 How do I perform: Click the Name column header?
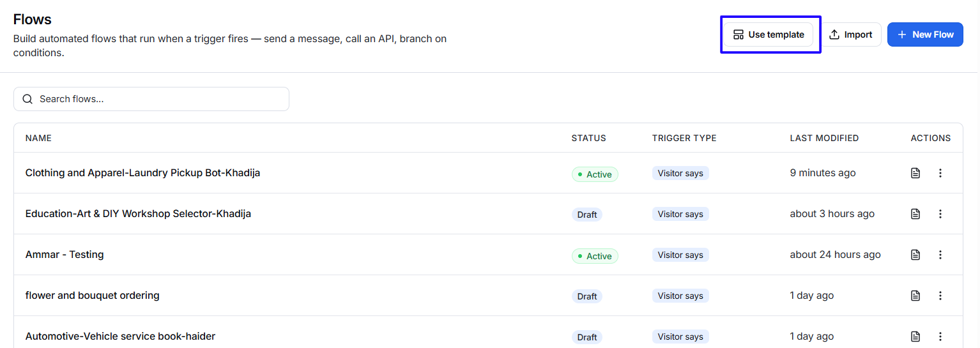[38, 138]
